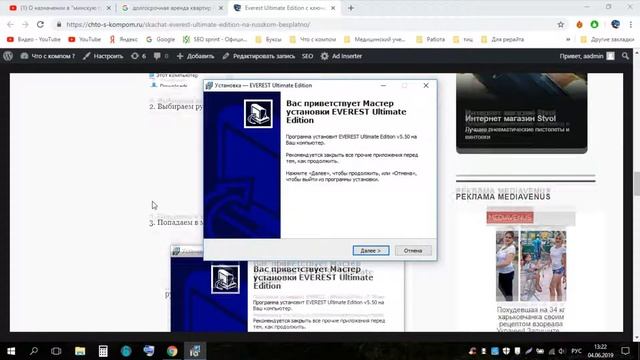This screenshot has width=640, height=360.
Task: Open the notification center icon
Action: tap(625, 351)
